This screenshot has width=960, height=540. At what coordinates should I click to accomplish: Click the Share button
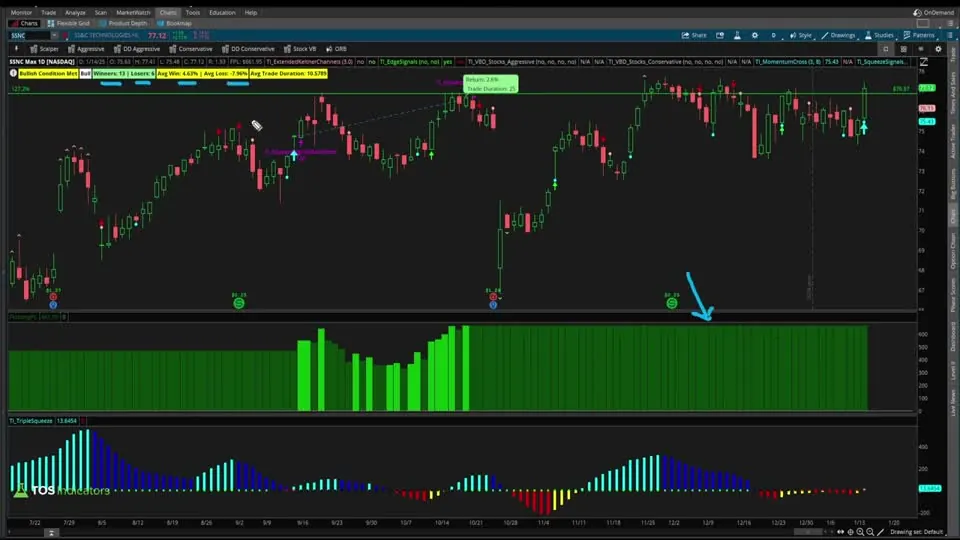tap(694, 36)
